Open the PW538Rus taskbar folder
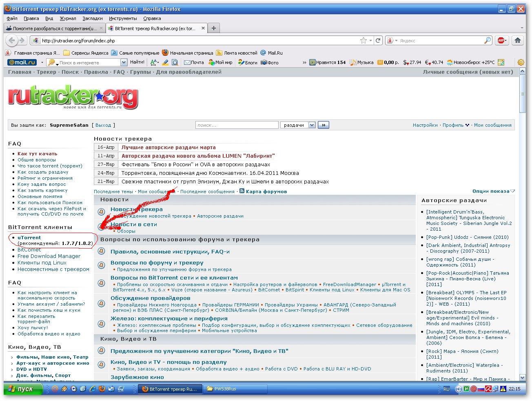532x401 pixels. click(235, 389)
